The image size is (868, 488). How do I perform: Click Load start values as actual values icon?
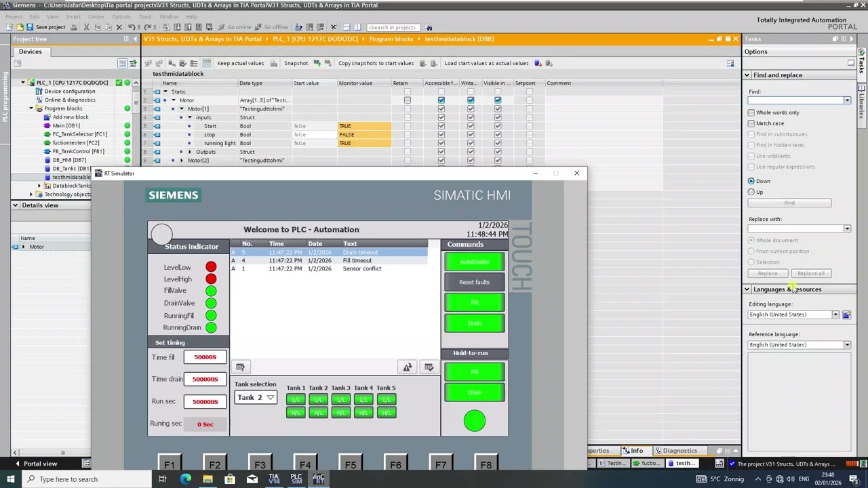point(538,63)
